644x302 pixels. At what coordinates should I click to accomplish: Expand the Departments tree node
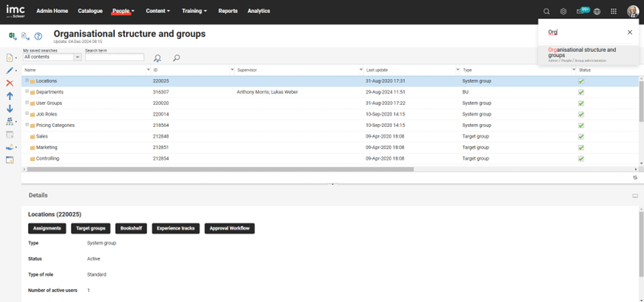click(27, 92)
